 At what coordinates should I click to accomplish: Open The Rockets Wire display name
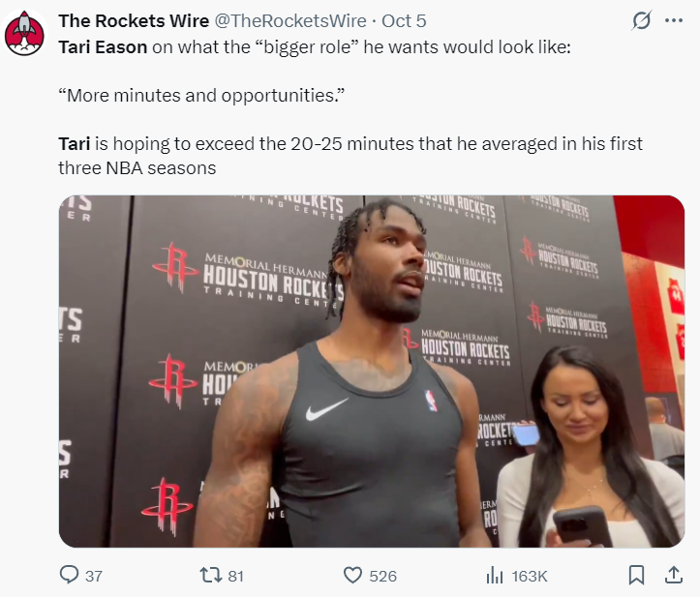tap(134, 21)
